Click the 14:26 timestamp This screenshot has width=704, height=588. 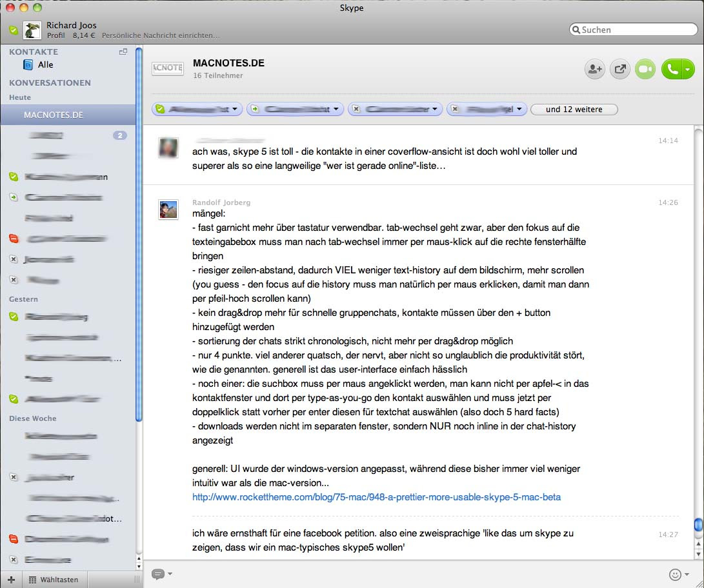point(668,202)
